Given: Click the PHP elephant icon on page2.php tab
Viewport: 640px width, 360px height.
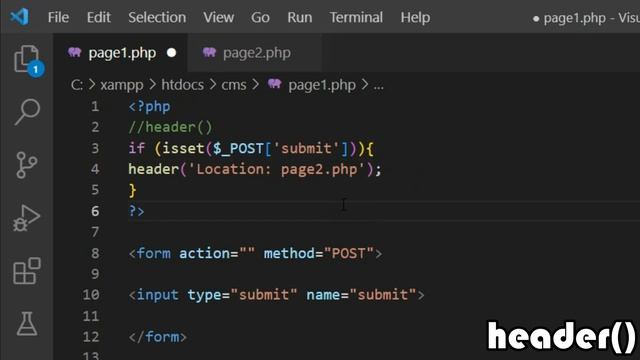Looking at the screenshot, I should tap(209, 53).
